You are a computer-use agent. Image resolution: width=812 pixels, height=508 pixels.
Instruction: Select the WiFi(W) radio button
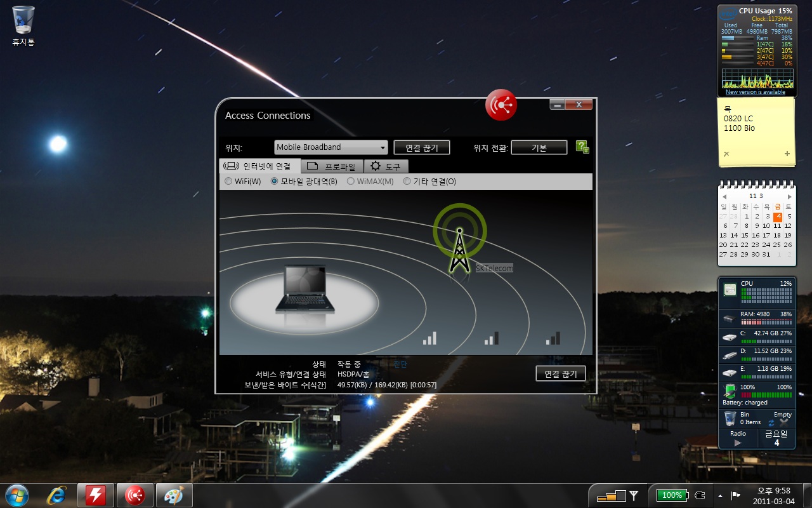click(x=228, y=182)
